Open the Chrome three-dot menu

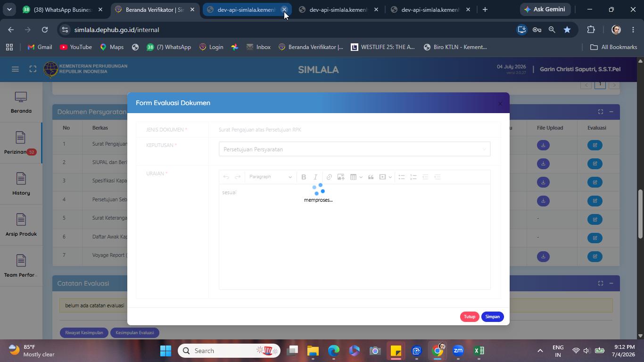click(x=633, y=30)
